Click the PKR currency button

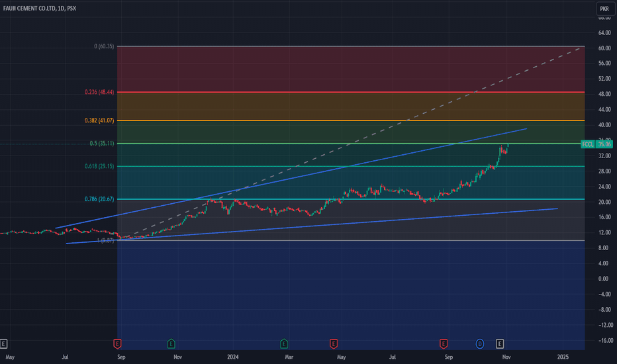[x=604, y=9]
